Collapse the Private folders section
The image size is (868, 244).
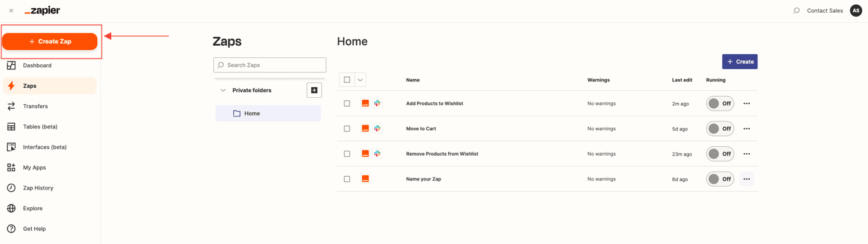pyautogui.click(x=223, y=90)
